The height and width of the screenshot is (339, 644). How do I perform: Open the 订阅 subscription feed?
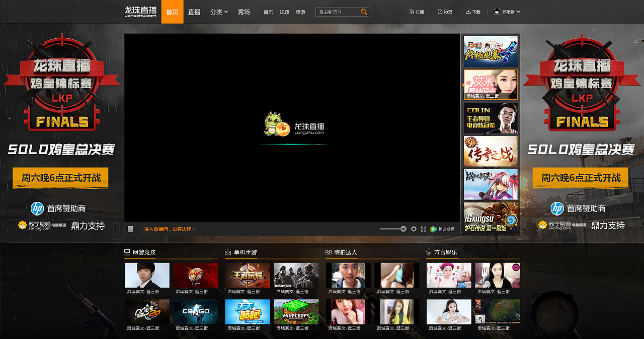417,12
